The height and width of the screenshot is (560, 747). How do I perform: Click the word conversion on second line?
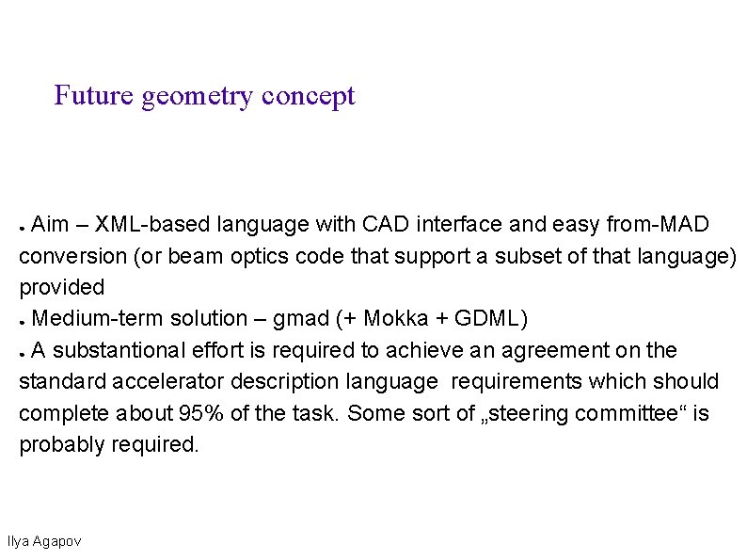coord(72,256)
